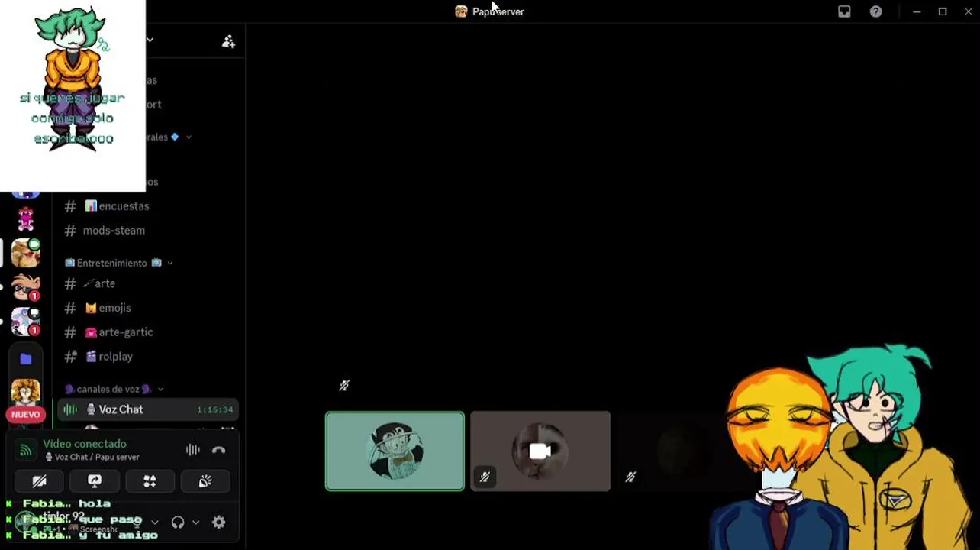Open the pink robot server icon

26,220
